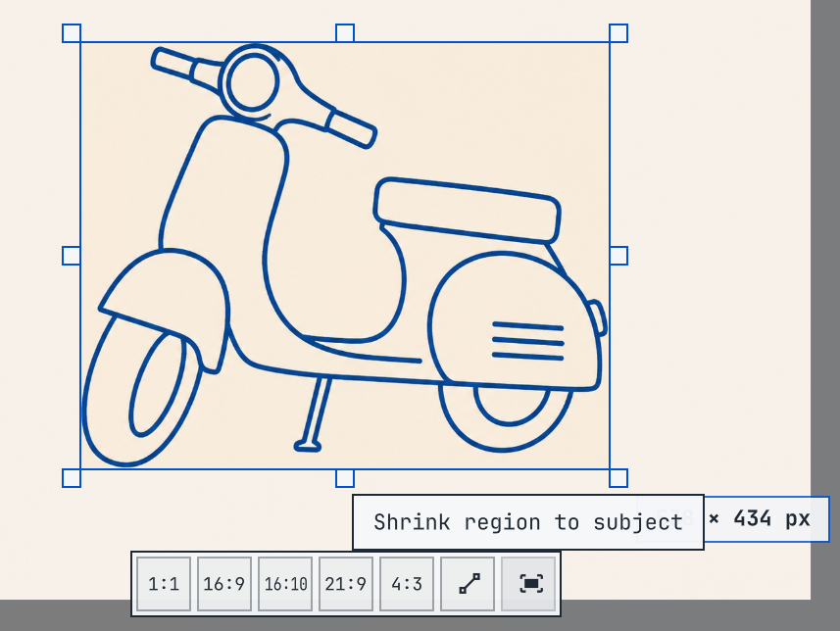
Task: Click the top-center selection edge handle
Action: click(x=345, y=33)
